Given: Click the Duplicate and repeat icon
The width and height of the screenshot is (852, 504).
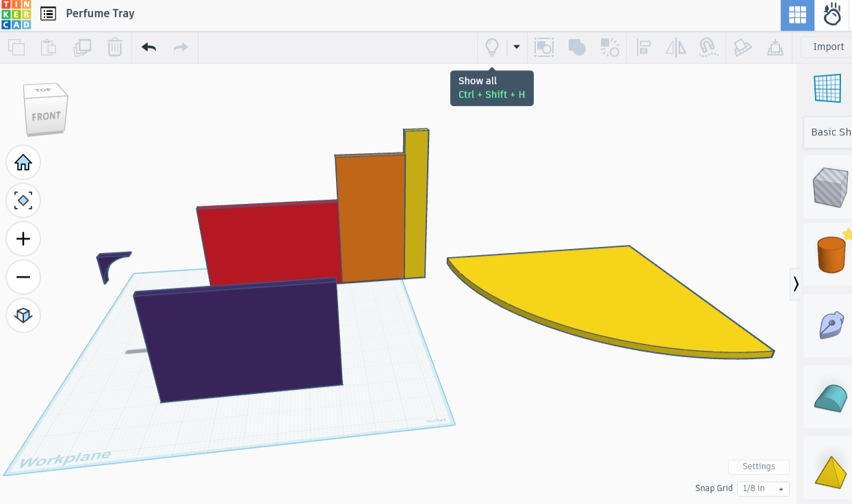Looking at the screenshot, I should 82,47.
